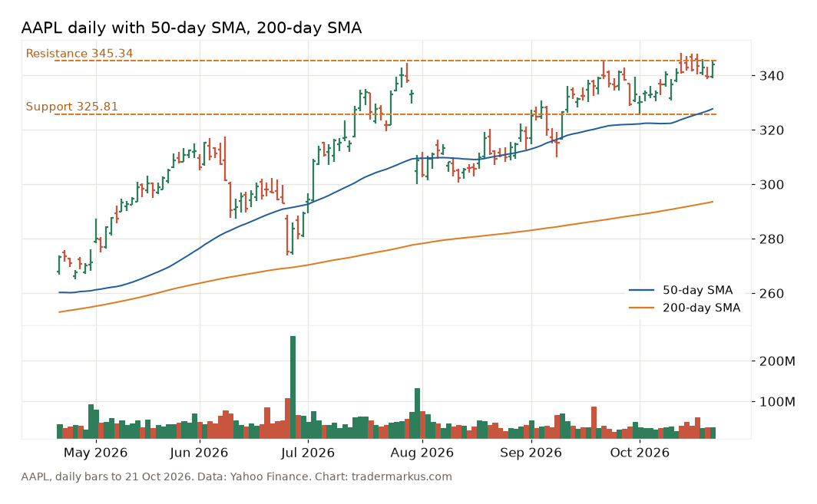Screen dimensions: 817x504
Task: Click the "Jul 2026" date label
Action: (307, 453)
